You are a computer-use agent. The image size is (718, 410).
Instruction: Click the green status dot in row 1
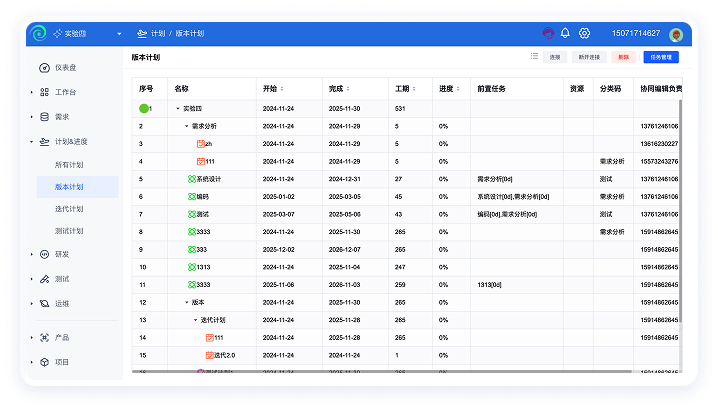tap(144, 108)
